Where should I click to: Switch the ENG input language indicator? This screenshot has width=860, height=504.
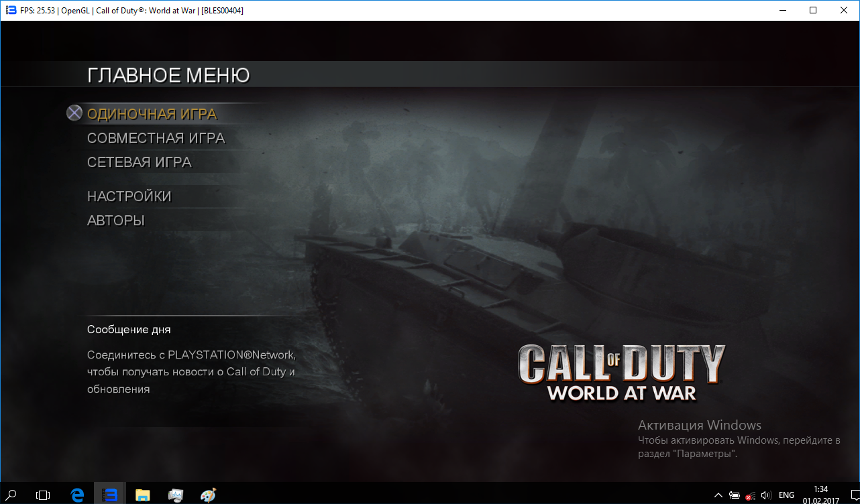point(786,495)
